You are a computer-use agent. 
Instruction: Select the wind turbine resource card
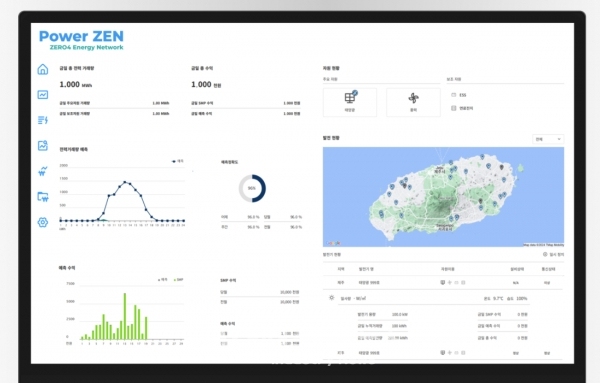pyautogui.click(x=413, y=102)
